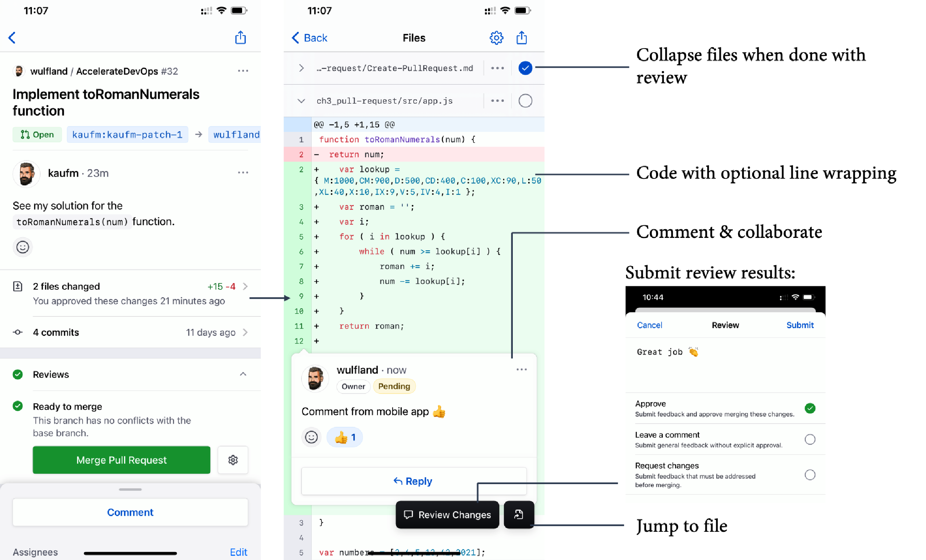
Task: Collapse the Reviews section chevron
Action: (x=243, y=374)
